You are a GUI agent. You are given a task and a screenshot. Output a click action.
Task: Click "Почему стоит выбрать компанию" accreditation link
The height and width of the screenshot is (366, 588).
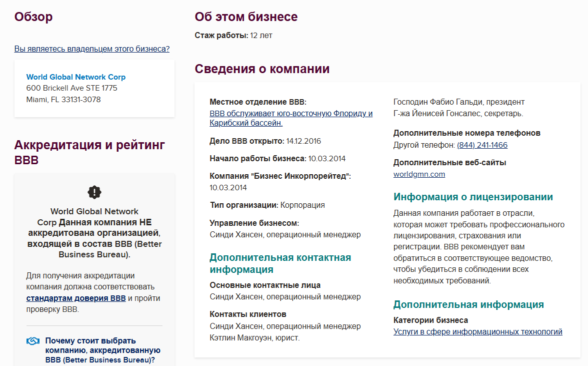tap(103, 350)
